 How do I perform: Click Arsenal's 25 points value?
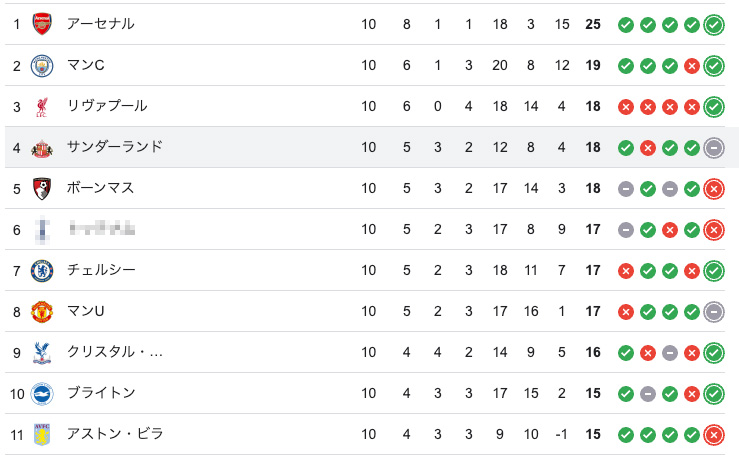point(593,24)
